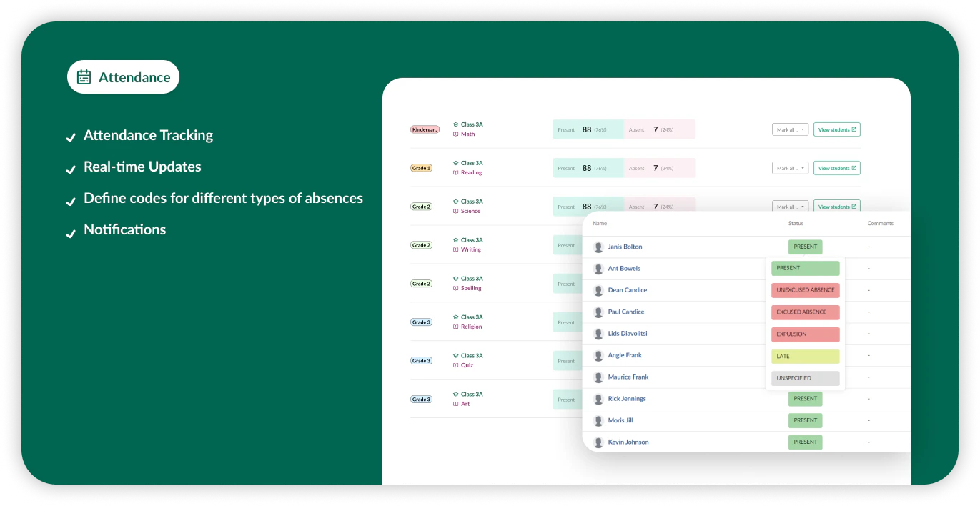This screenshot has height=506, width=980.
Task: Open the Mark all dropdown for Grade 2 Science
Action: pyautogui.click(x=789, y=207)
